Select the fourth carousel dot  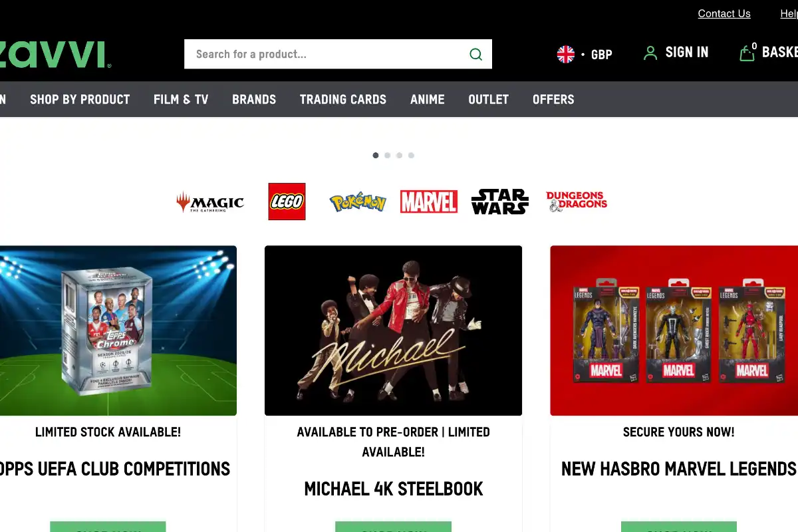pyautogui.click(x=411, y=156)
